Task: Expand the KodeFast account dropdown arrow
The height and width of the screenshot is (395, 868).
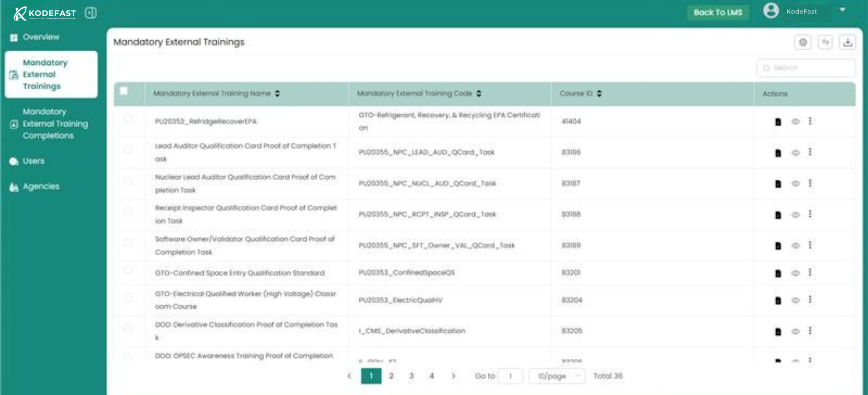Action: point(842,10)
